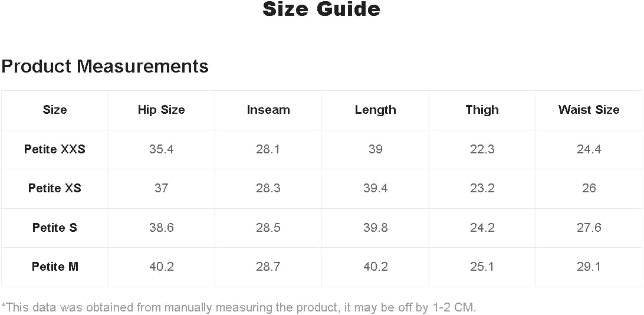Click Petite XS thigh value 23.2
Viewport: 644px width, 315px height.
point(482,188)
